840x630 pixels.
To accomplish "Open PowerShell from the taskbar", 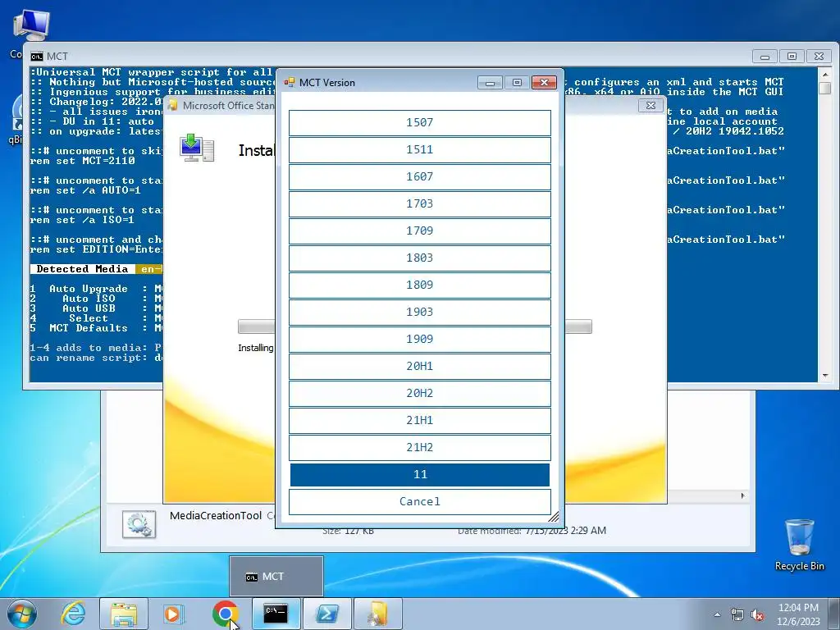I will tap(326, 614).
